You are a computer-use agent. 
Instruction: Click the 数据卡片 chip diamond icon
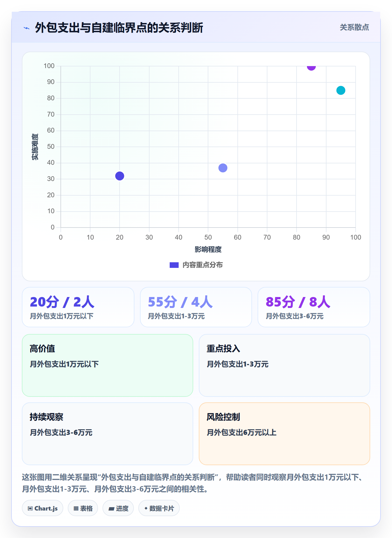click(x=146, y=508)
